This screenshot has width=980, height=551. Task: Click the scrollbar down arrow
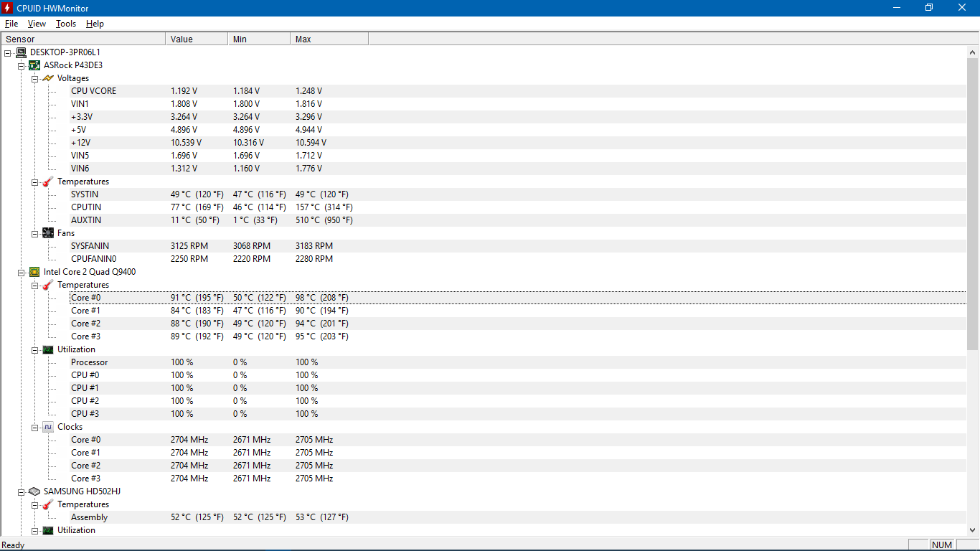[973, 529]
